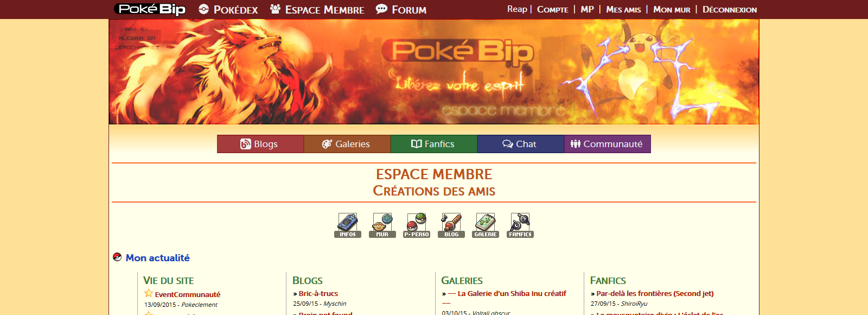Screen dimensions: 868x315
Task: Click the Déconnexion link
Action: [730, 9]
